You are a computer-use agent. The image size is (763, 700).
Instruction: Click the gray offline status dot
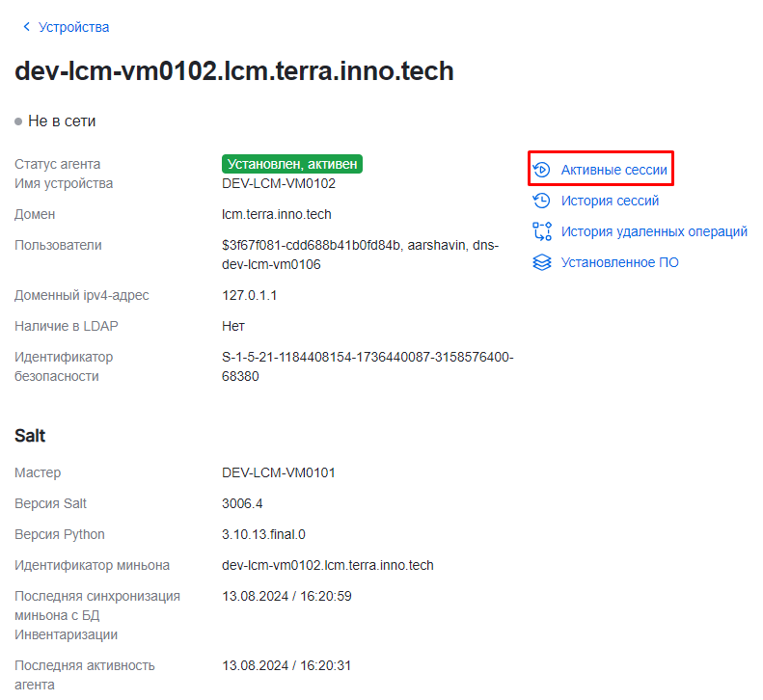point(18,121)
